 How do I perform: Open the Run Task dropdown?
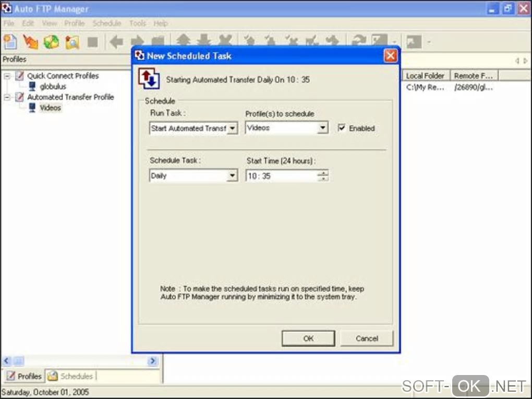pos(233,128)
